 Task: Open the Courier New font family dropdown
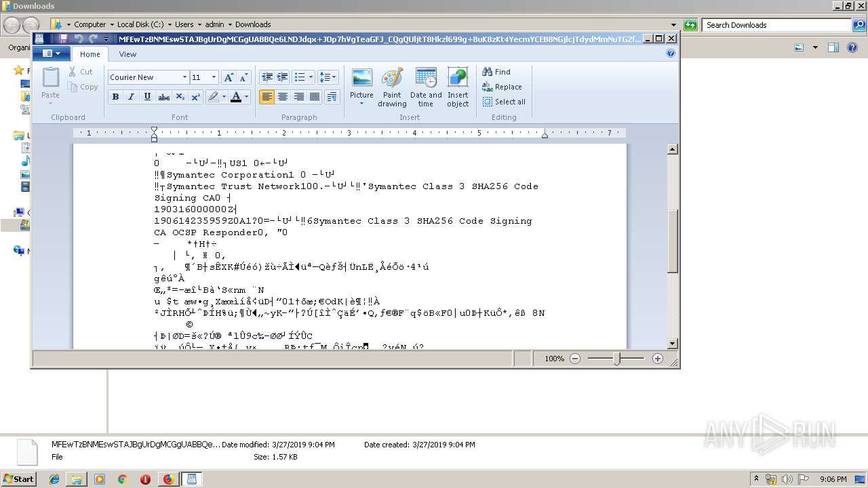click(x=184, y=77)
